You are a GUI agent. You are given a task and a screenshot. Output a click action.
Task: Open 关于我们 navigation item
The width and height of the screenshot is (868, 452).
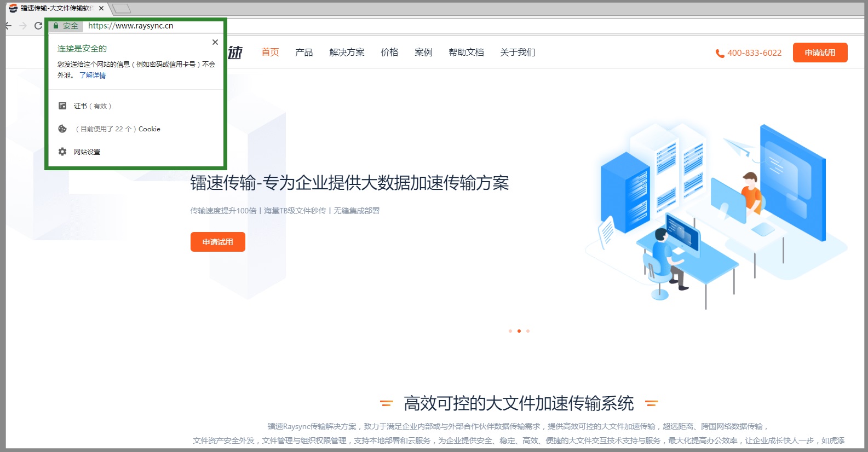click(x=518, y=52)
